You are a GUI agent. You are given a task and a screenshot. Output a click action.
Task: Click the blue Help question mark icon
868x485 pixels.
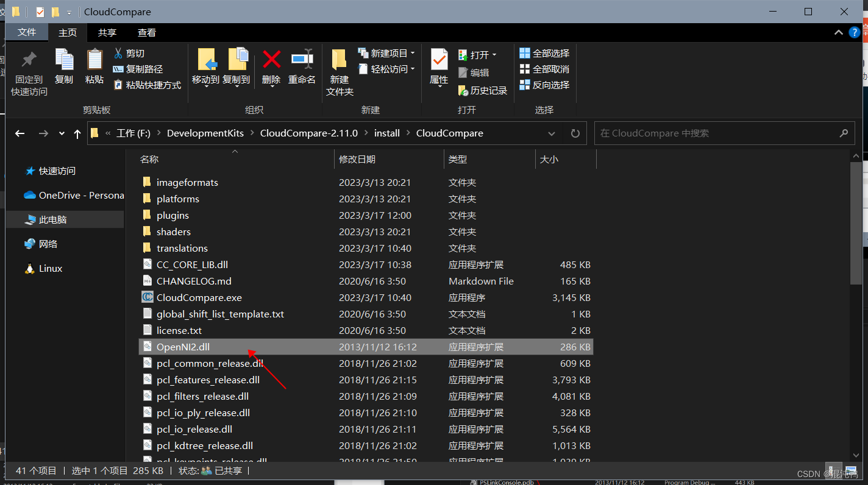856,33
